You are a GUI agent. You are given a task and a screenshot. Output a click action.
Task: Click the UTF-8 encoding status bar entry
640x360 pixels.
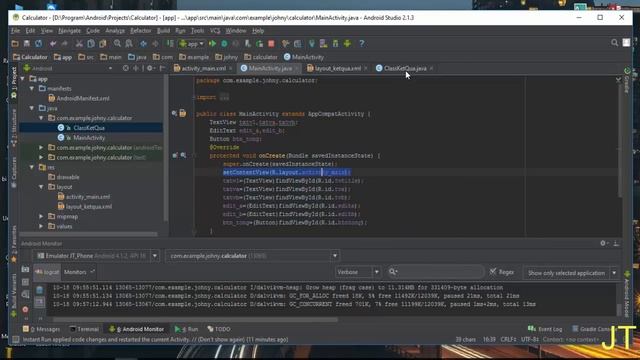(530, 340)
